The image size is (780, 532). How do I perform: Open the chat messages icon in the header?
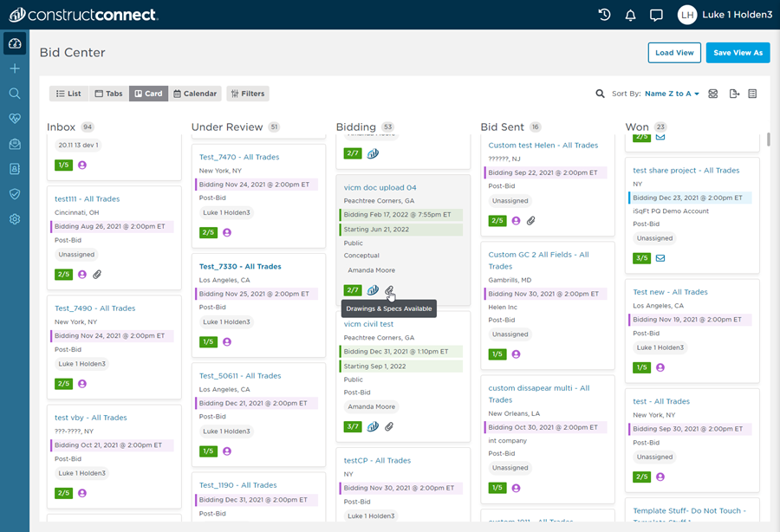tap(656, 15)
